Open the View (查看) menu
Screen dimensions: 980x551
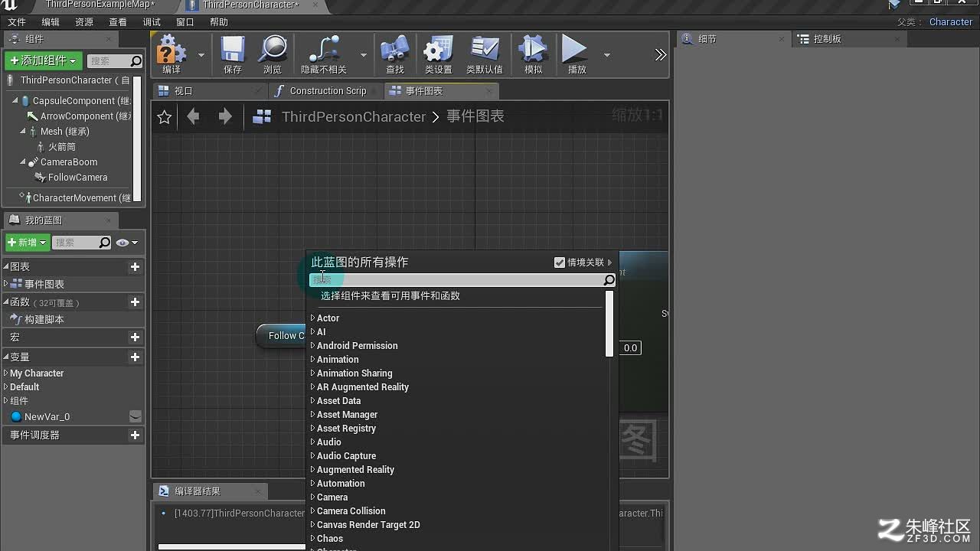pos(118,22)
